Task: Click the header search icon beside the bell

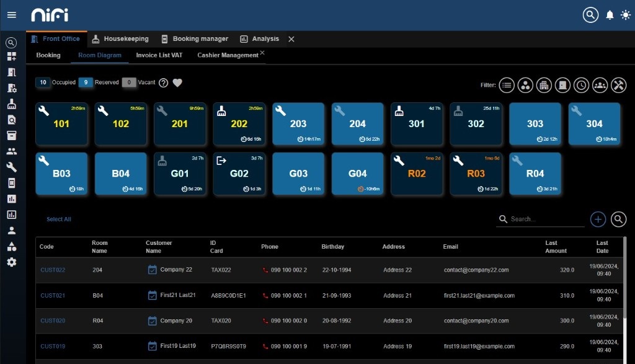Action: [590, 15]
